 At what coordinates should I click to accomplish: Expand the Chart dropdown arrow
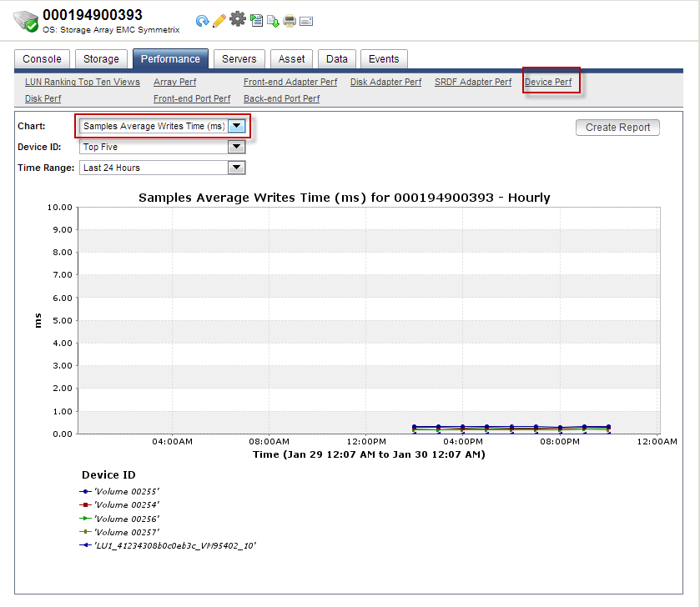(x=237, y=126)
